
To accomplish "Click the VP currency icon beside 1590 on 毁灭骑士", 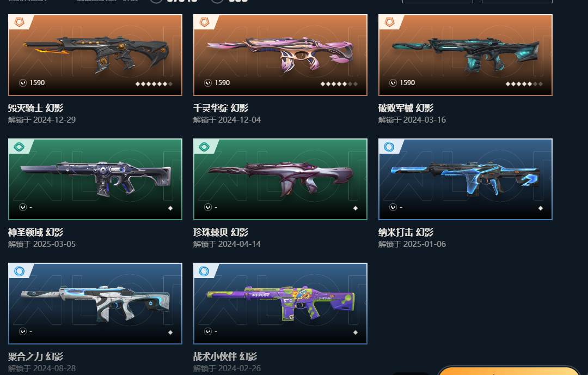I will pos(23,83).
